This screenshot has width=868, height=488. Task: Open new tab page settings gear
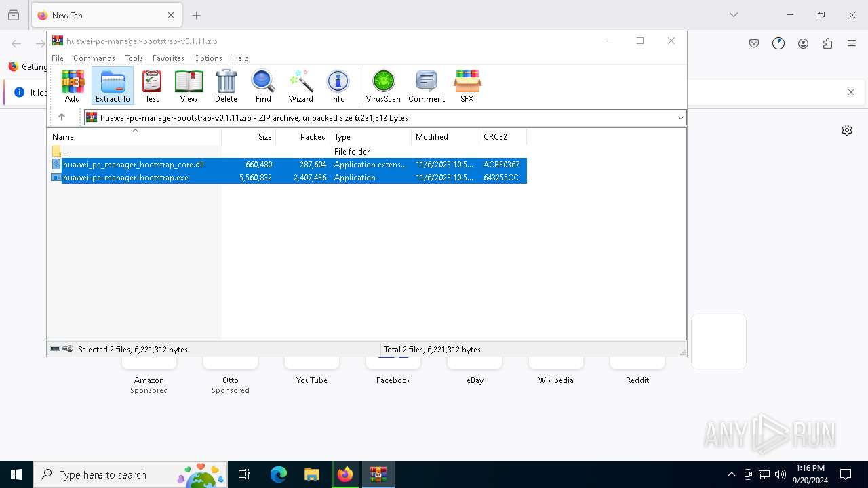pyautogui.click(x=847, y=130)
